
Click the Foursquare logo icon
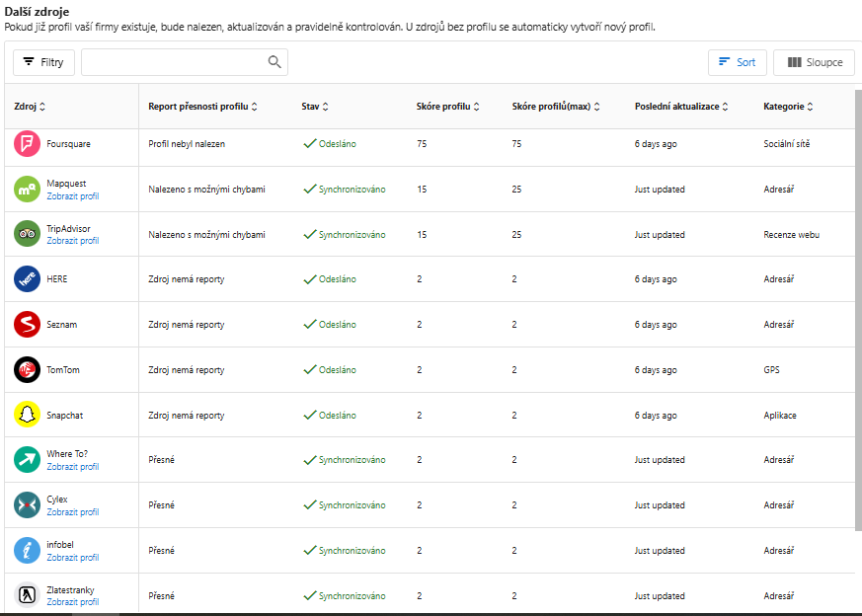point(27,144)
